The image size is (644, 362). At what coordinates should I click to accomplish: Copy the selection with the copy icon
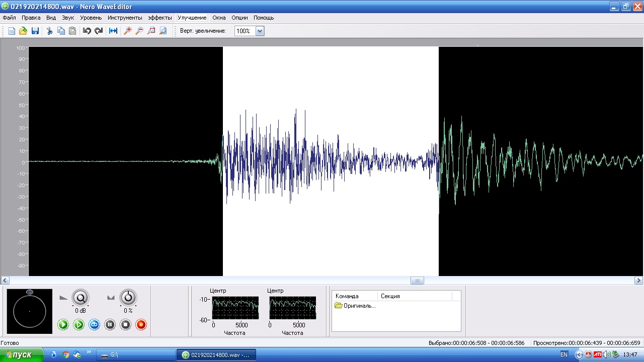coord(61,31)
